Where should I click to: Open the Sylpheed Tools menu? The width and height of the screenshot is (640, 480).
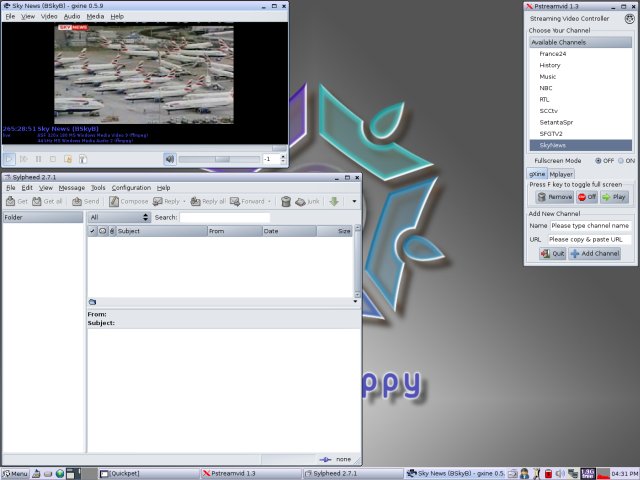(x=98, y=188)
